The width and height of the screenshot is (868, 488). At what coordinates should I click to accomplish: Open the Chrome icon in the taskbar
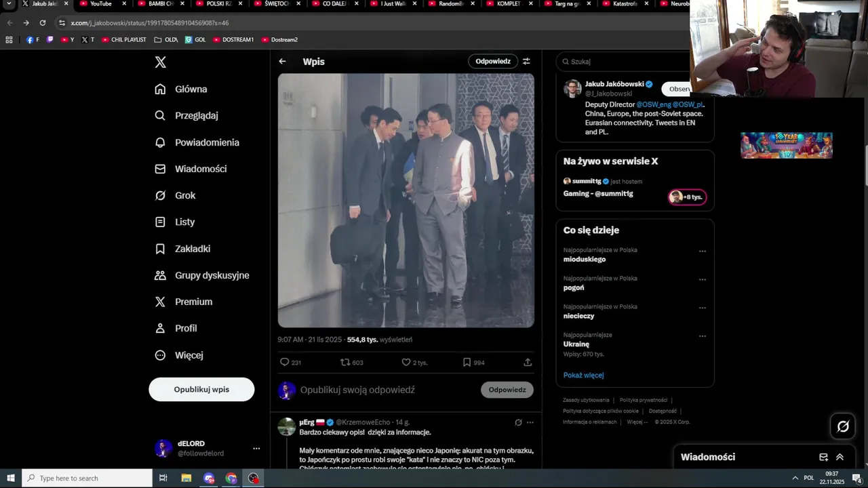point(231,479)
